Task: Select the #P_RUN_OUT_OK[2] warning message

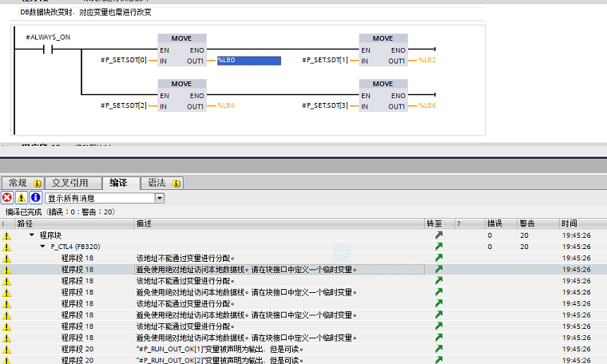Action: coord(220,360)
